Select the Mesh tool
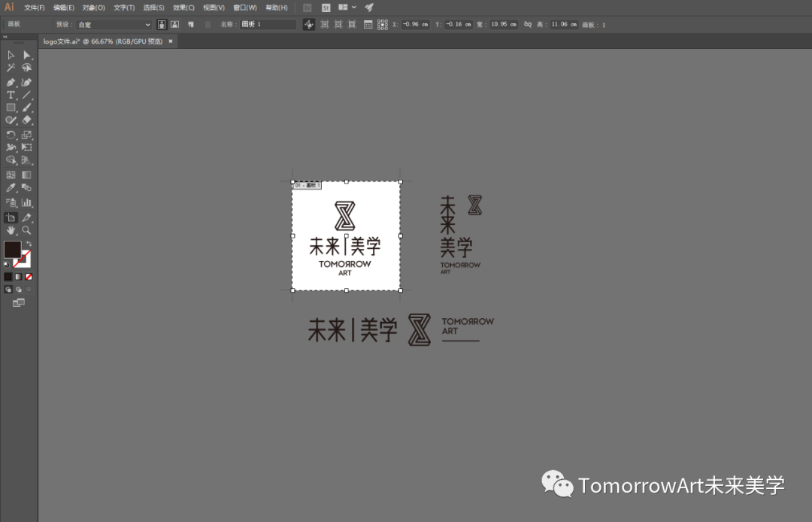812x522 pixels. pyautogui.click(x=11, y=175)
